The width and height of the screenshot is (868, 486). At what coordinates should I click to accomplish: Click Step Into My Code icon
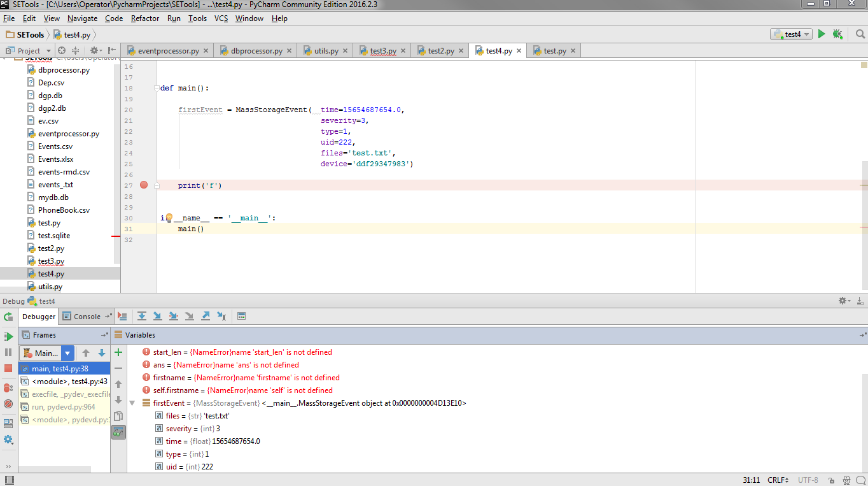173,316
